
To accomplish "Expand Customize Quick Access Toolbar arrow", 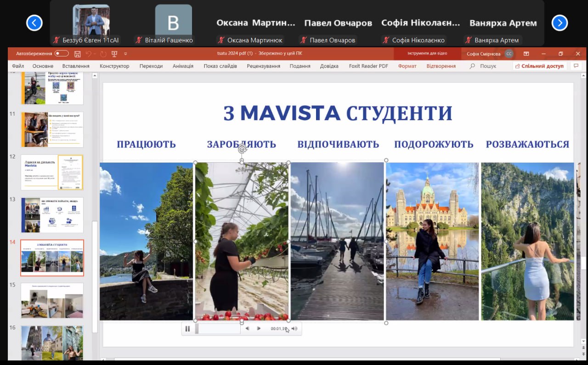I will tap(125, 54).
